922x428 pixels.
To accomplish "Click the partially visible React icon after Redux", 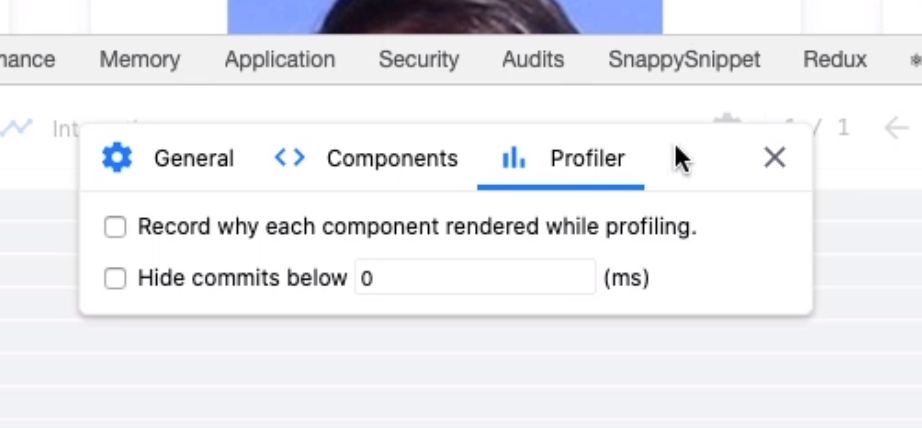I will (x=915, y=59).
